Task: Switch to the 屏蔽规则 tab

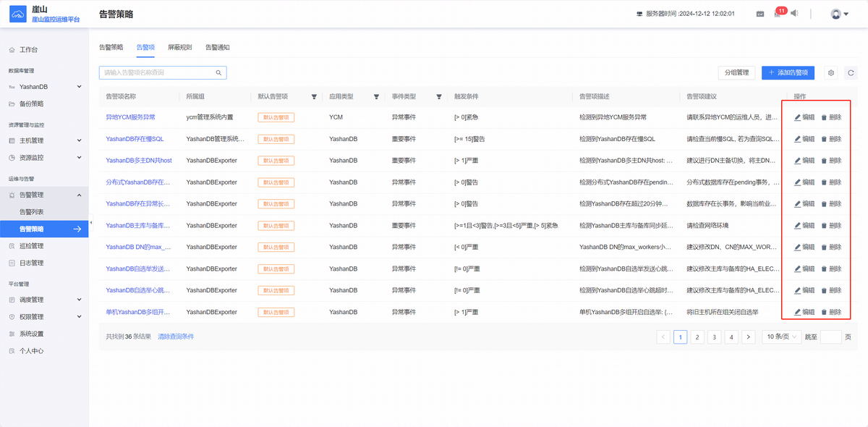Action: [180, 47]
